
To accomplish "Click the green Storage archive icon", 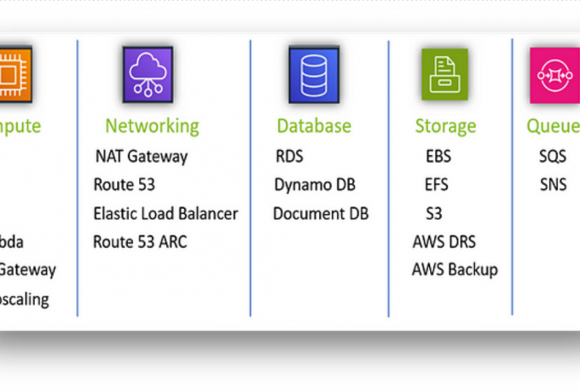I will coord(444,74).
